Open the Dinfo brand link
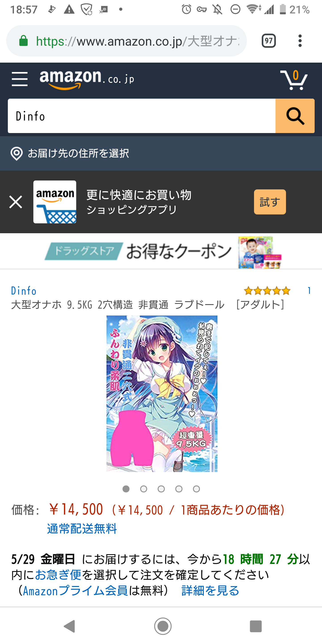The width and height of the screenshot is (322, 644). click(x=24, y=291)
